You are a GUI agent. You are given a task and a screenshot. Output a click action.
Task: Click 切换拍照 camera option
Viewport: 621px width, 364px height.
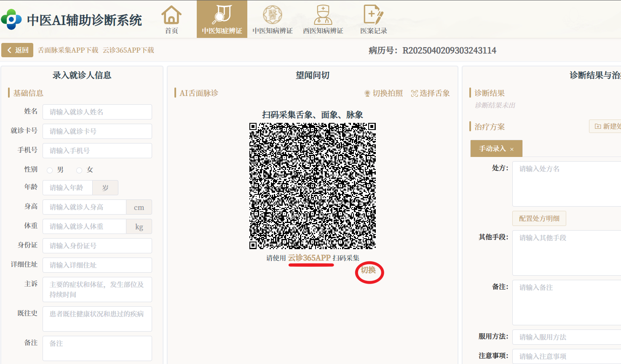(x=384, y=93)
